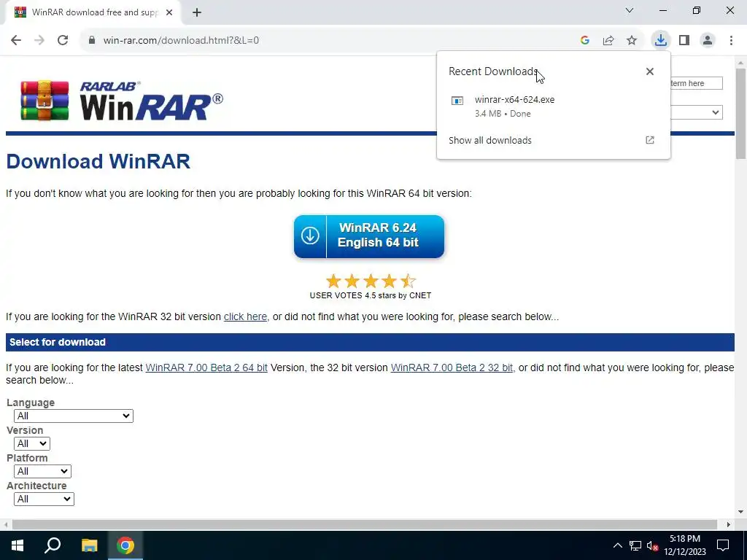
Task: Close the Recent Downloads popup
Action: tap(650, 71)
